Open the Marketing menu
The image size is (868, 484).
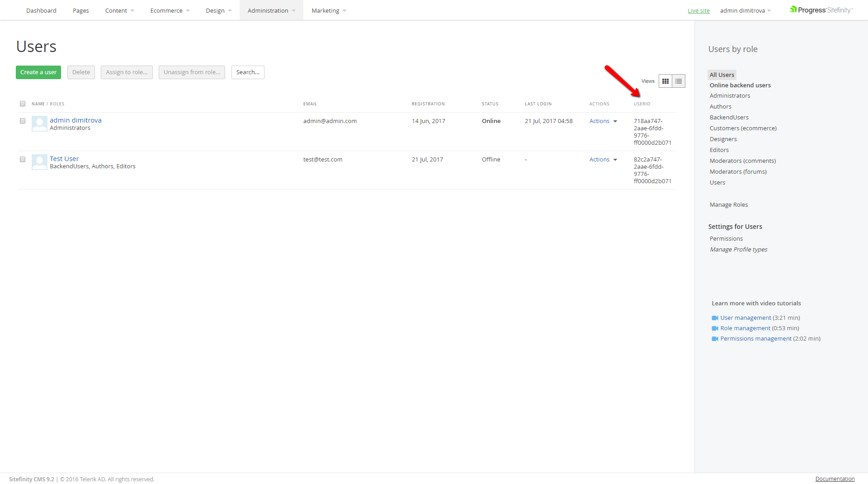click(x=329, y=10)
